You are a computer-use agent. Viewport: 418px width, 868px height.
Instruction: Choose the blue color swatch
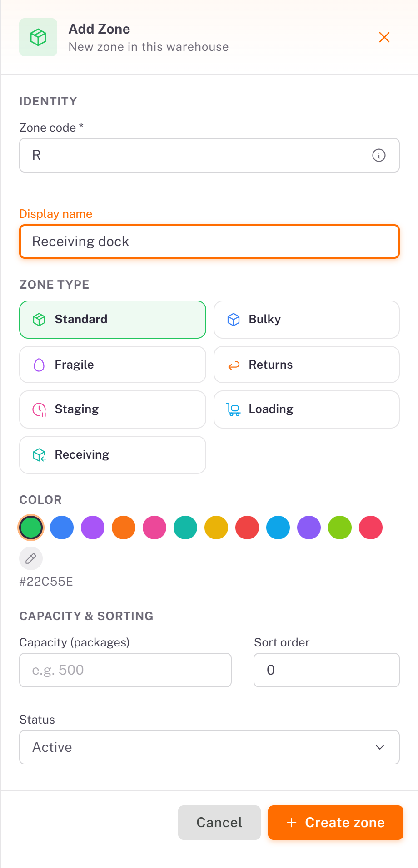(62, 528)
